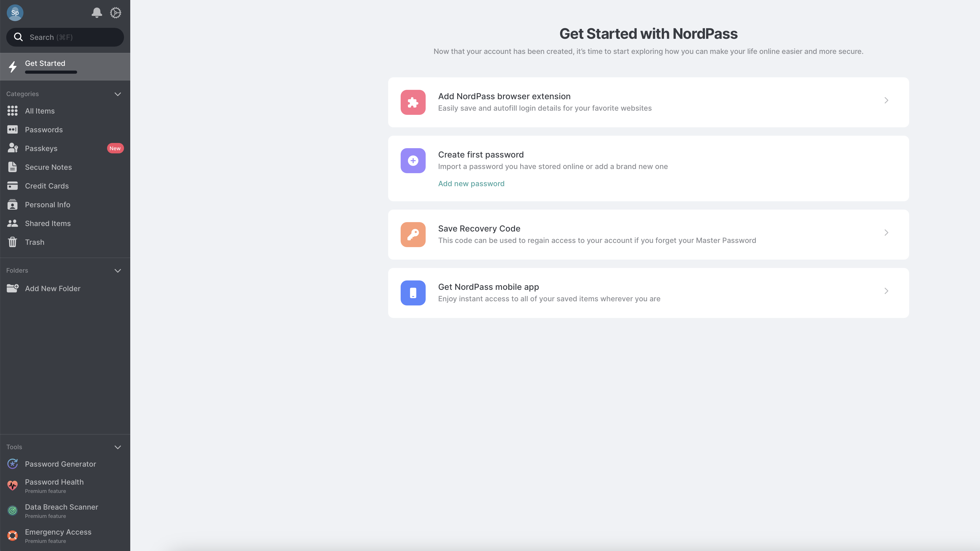Open browser extension card chevron

tap(886, 101)
